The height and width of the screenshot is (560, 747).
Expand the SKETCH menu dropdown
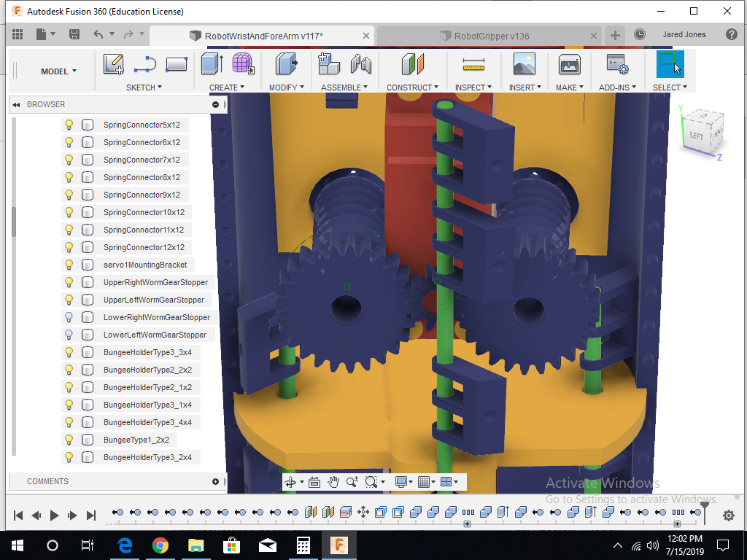click(x=144, y=87)
